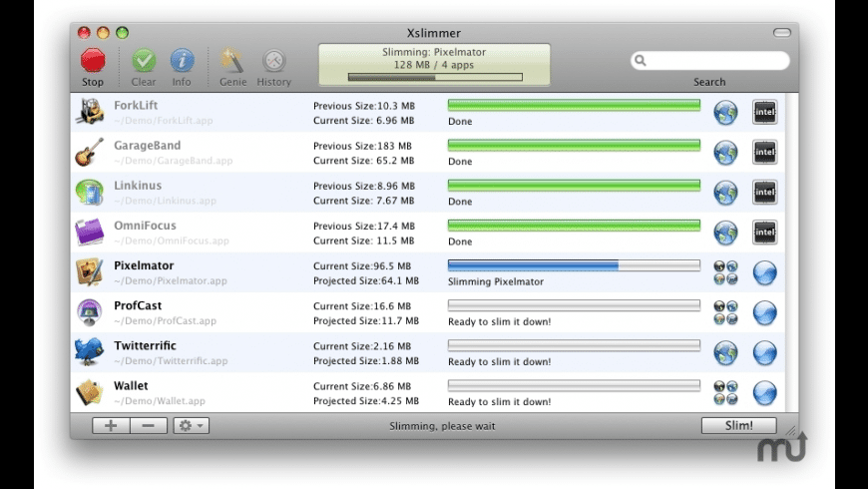Add an app with the plus button
Image resolution: width=868 pixels, height=489 pixels.
[111, 425]
